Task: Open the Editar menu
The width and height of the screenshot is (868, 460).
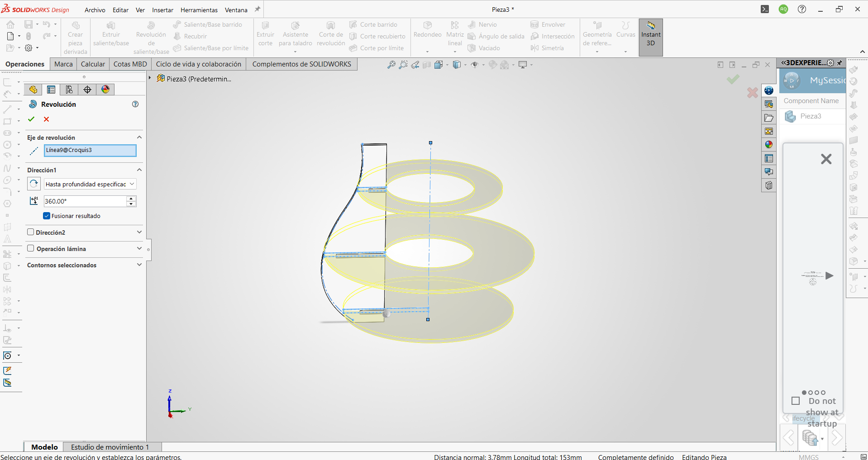Action: pos(120,10)
